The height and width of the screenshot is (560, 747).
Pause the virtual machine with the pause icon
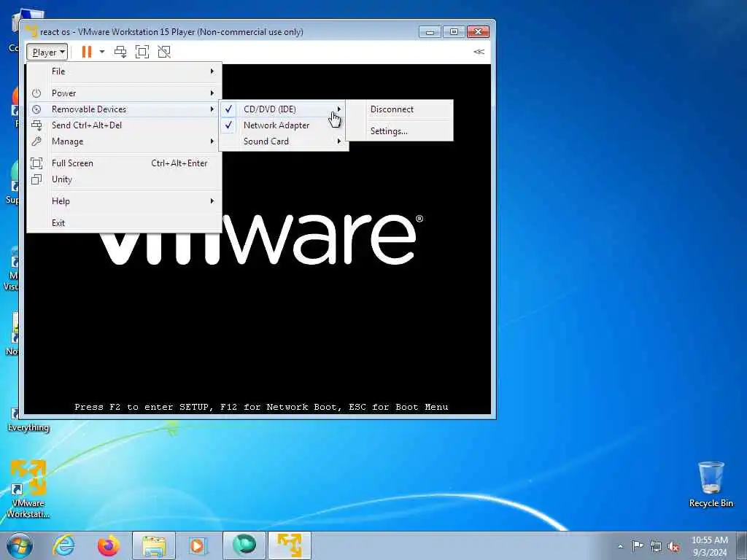click(x=86, y=52)
